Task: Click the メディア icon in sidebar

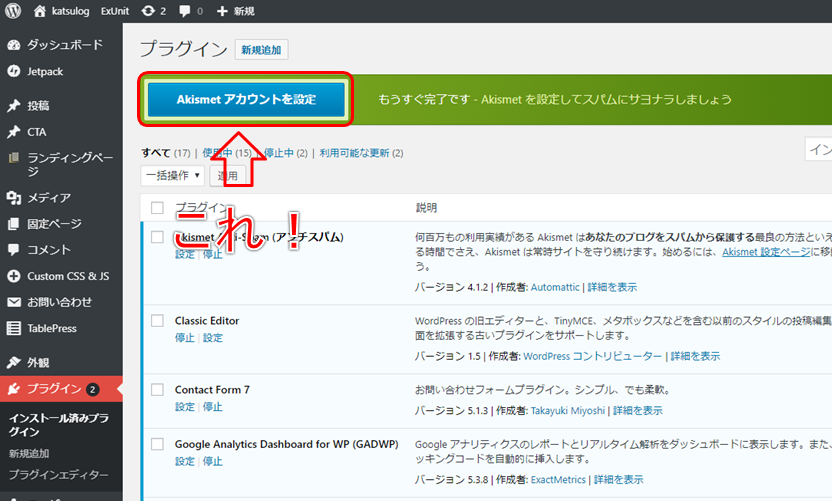Action: click(14, 198)
